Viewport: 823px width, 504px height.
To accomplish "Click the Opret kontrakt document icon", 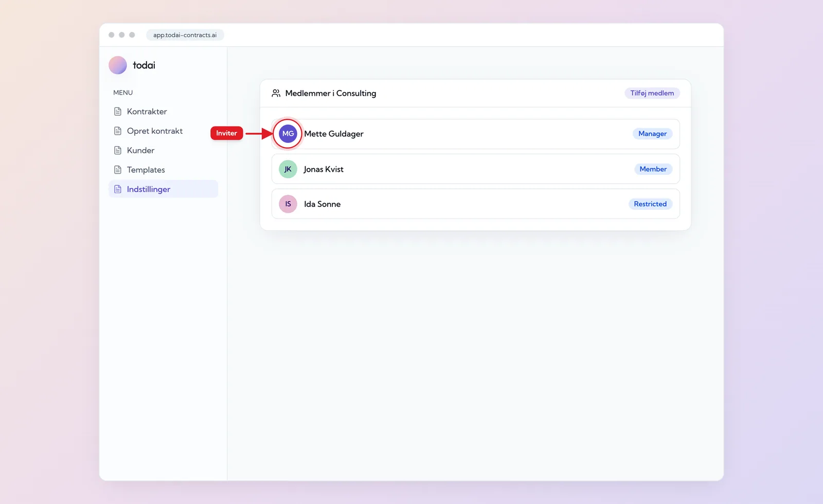I will [x=118, y=131].
